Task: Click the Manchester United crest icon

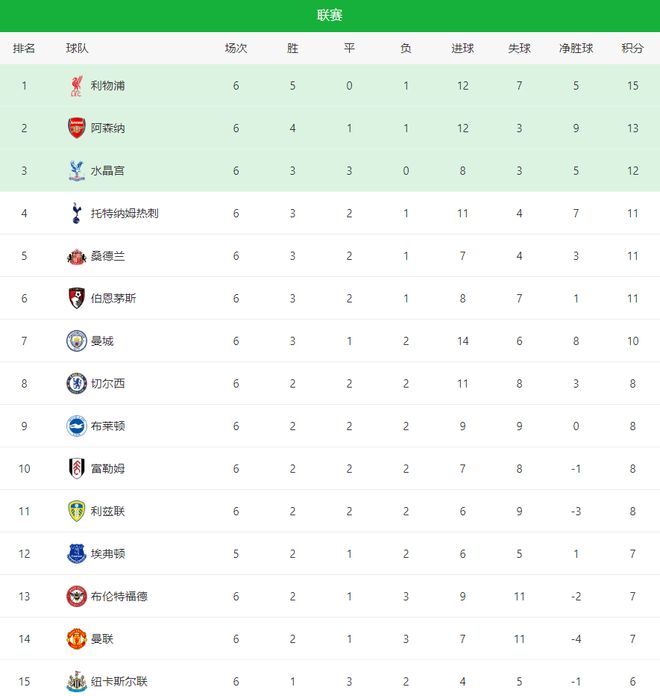Action: (x=76, y=639)
